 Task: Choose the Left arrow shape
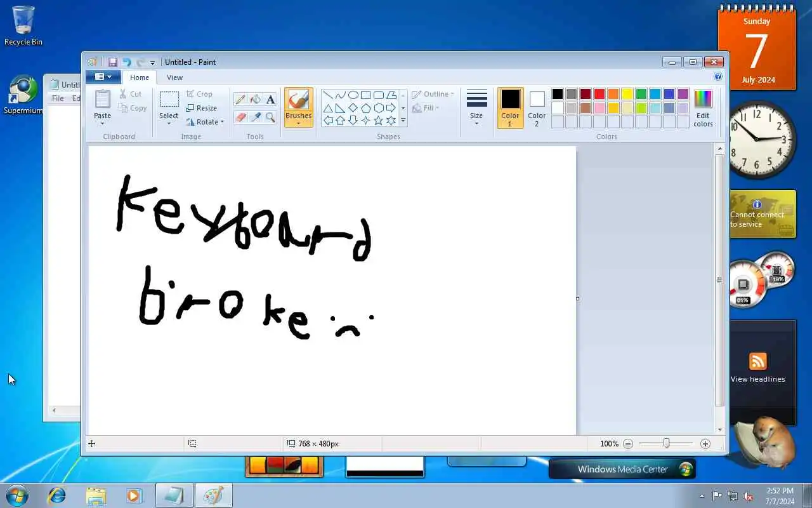click(x=328, y=121)
